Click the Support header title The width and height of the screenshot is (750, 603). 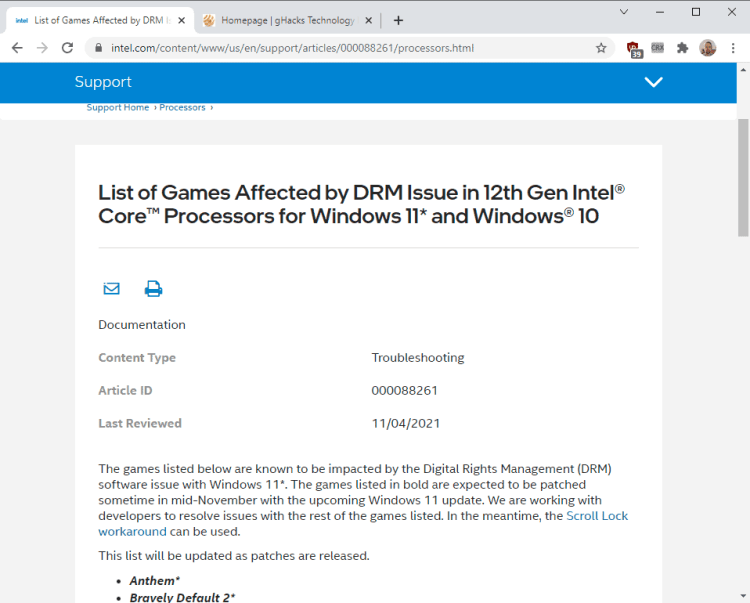[x=103, y=82]
